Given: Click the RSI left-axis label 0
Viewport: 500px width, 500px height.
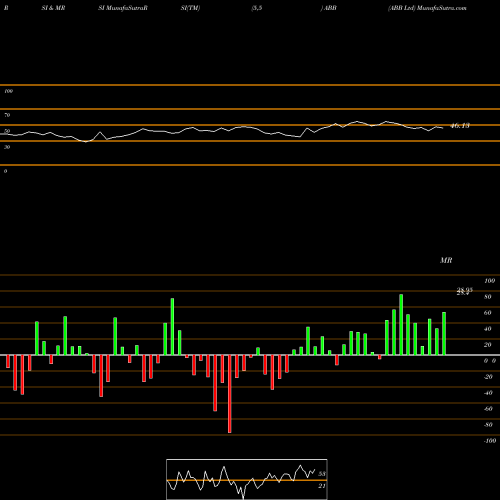Looking at the screenshot, I should pos(5,171).
